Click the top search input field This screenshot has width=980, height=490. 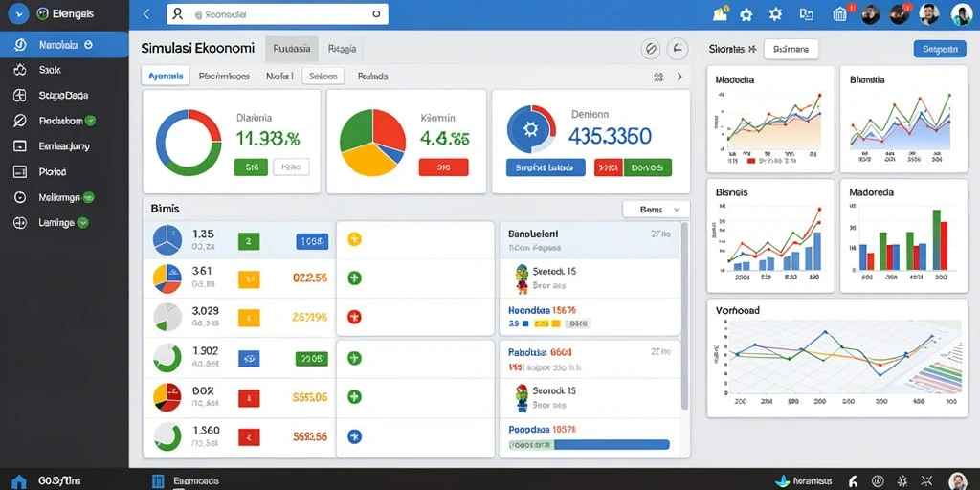[x=278, y=13]
